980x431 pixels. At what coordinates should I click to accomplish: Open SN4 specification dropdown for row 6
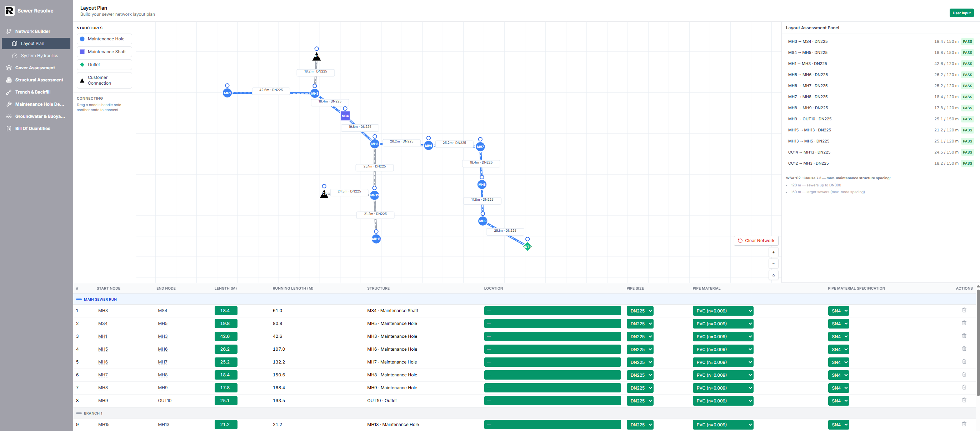click(839, 375)
